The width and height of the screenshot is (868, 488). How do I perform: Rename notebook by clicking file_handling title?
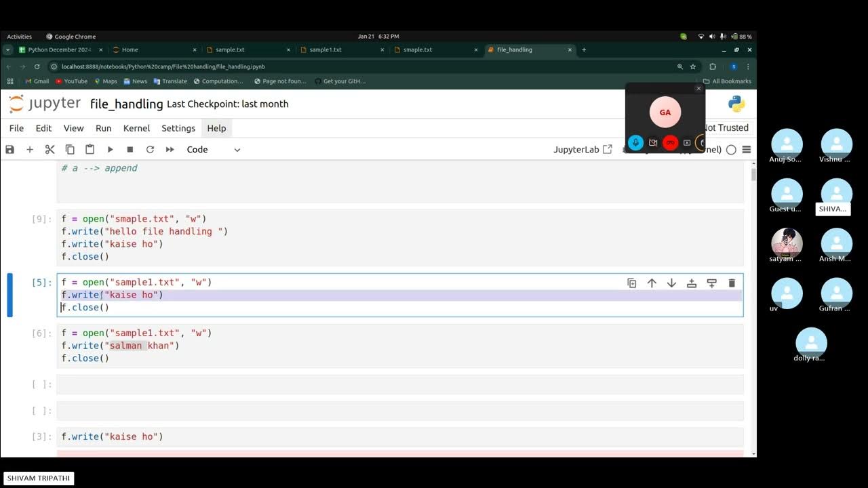(126, 104)
